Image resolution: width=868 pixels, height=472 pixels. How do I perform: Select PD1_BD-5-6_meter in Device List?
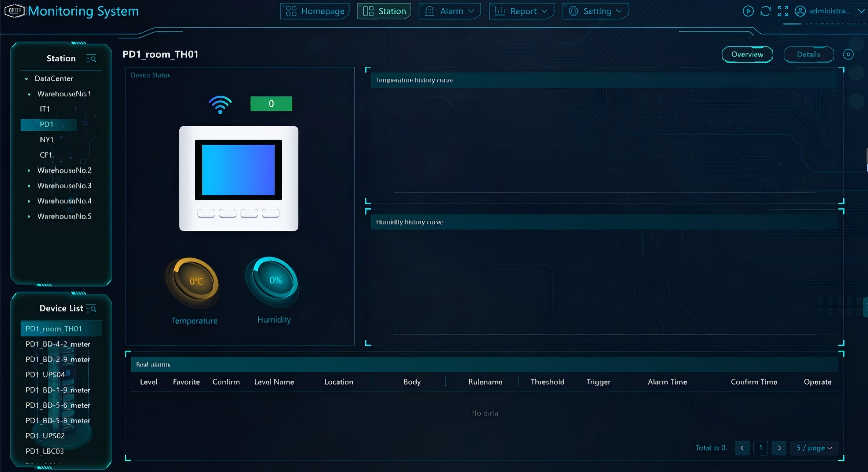click(x=58, y=405)
